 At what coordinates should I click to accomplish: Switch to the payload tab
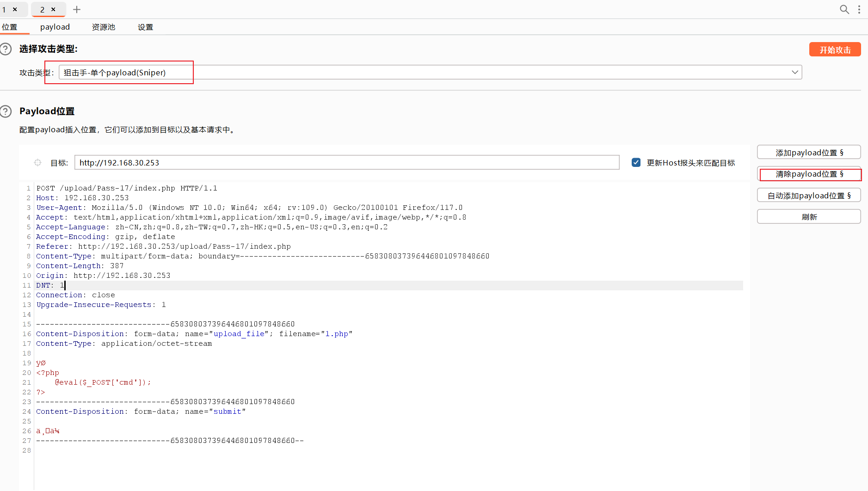(55, 27)
